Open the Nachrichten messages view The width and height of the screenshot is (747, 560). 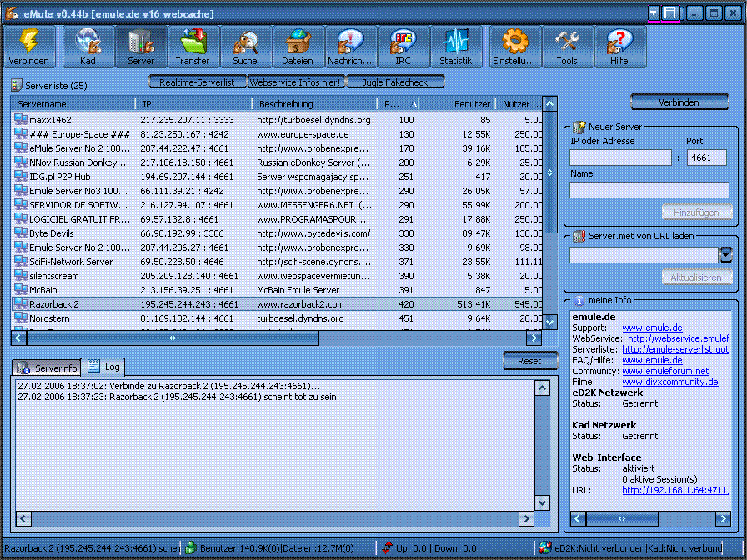pos(350,47)
